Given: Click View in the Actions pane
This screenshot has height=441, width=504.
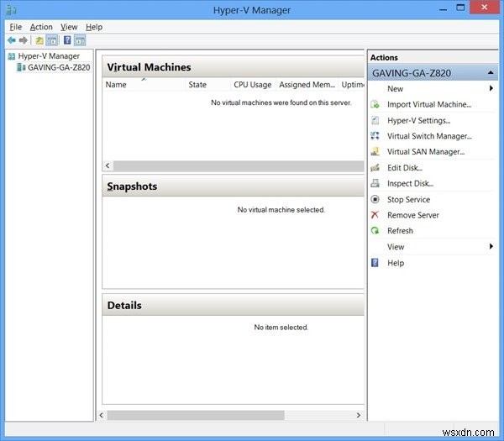Looking at the screenshot, I should coord(396,247).
